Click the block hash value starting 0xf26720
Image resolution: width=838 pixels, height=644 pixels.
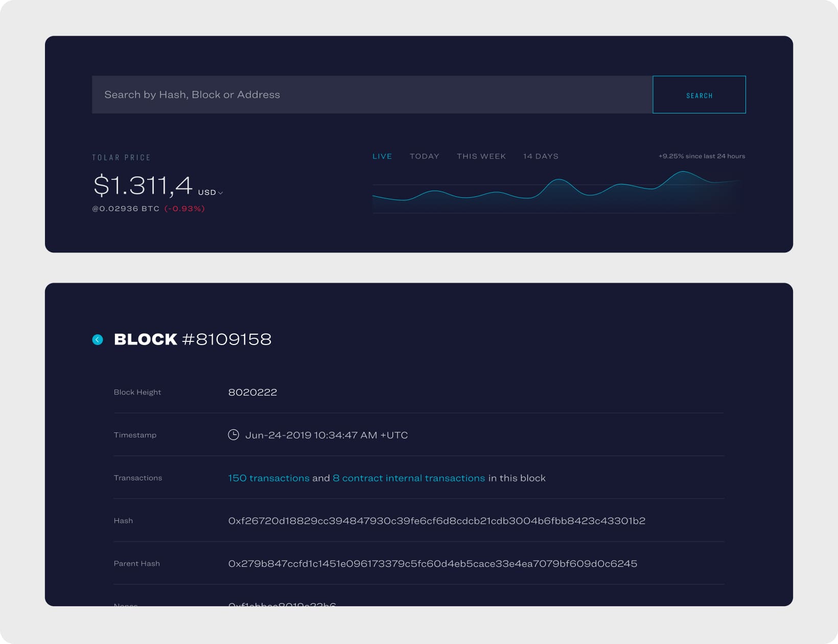[436, 521]
